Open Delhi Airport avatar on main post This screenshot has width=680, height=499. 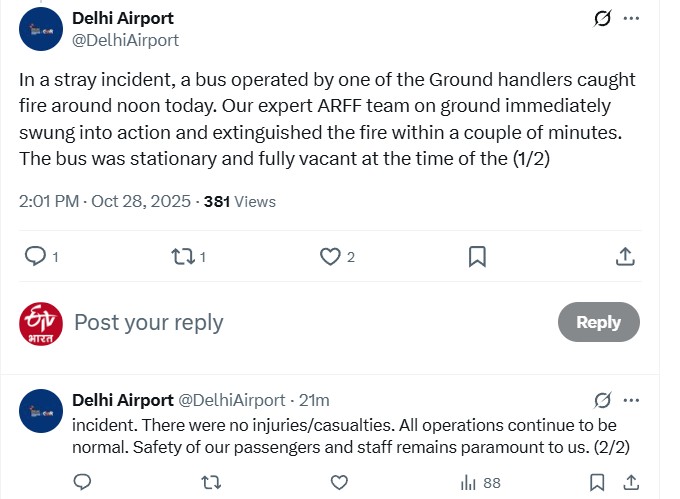pyautogui.click(x=41, y=28)
